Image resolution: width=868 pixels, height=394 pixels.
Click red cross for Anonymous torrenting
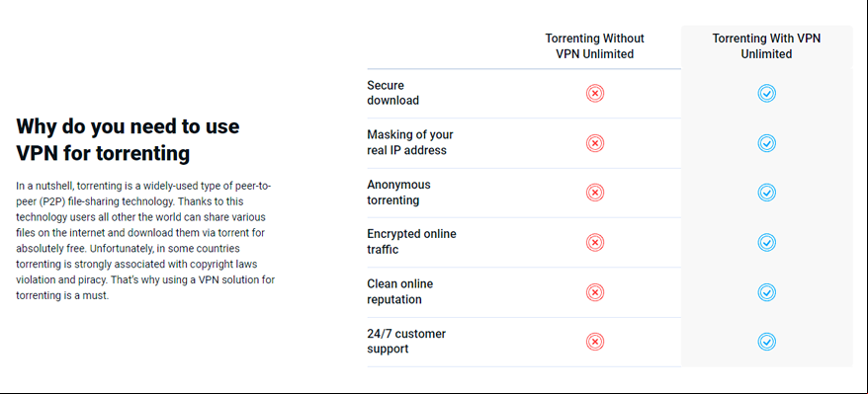point(595,193)
